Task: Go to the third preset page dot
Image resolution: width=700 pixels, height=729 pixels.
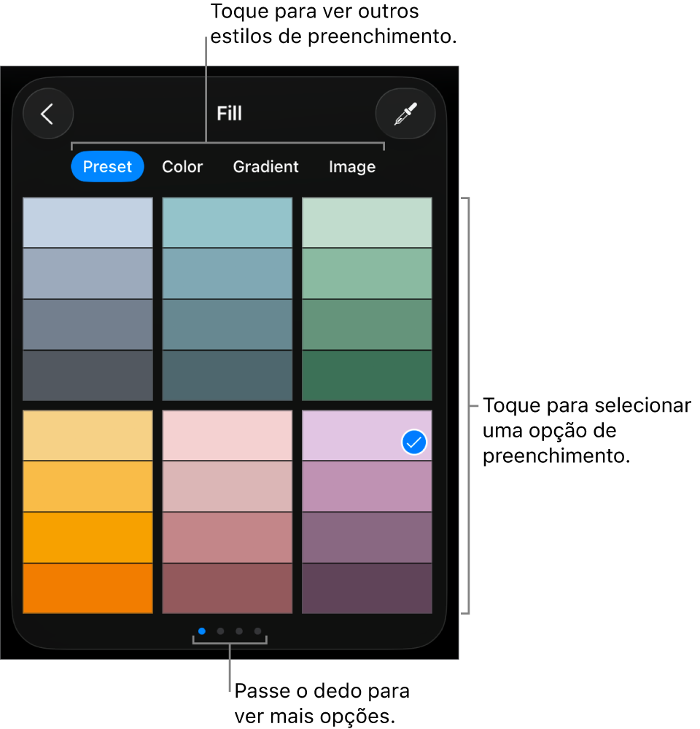Action: click(x=239, y=631)
